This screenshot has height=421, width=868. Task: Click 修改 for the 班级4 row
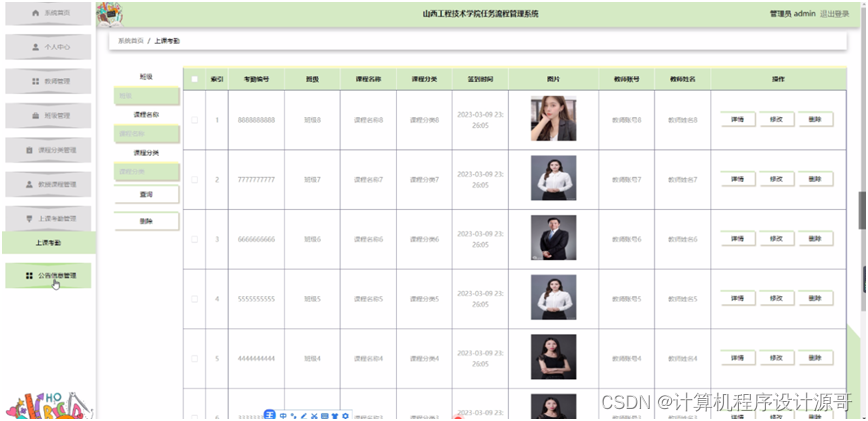click(776, 358)
